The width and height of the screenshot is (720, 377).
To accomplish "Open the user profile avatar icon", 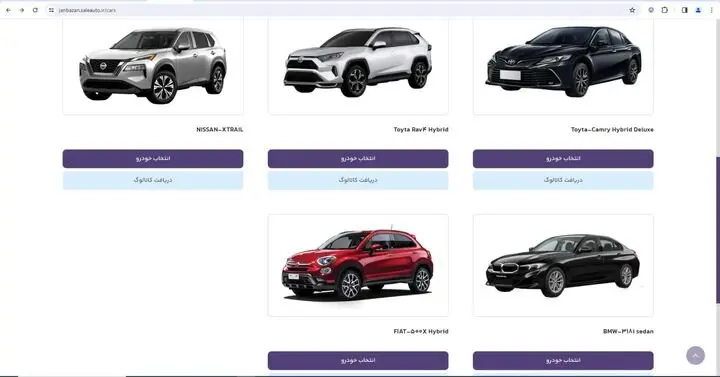I will pyautogui.click(x=698, y=10).
